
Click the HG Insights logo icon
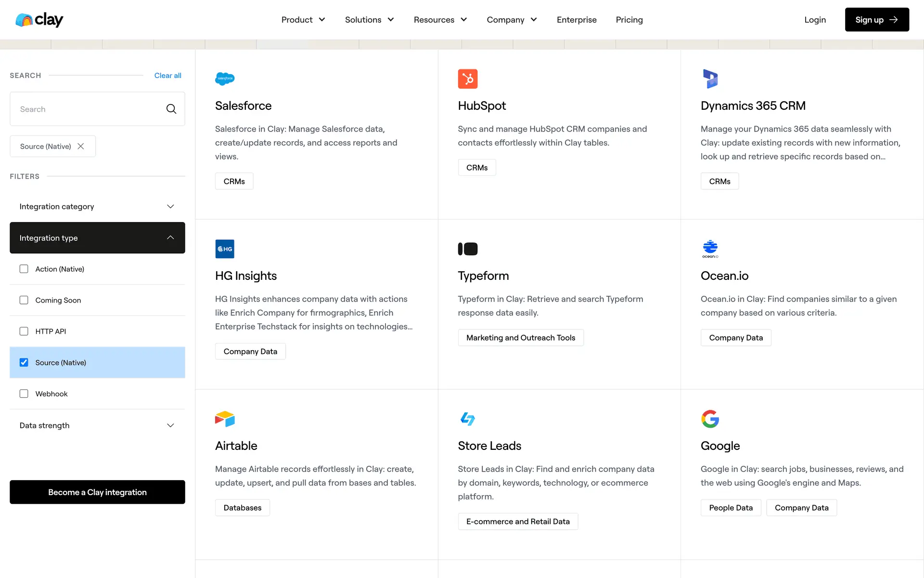(x=225, y=249)
